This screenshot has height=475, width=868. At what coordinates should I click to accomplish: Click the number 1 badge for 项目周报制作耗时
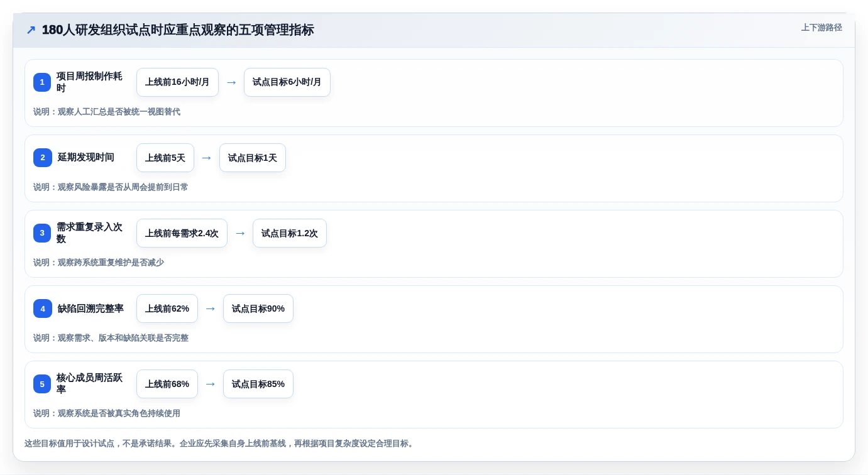point(42,82)
